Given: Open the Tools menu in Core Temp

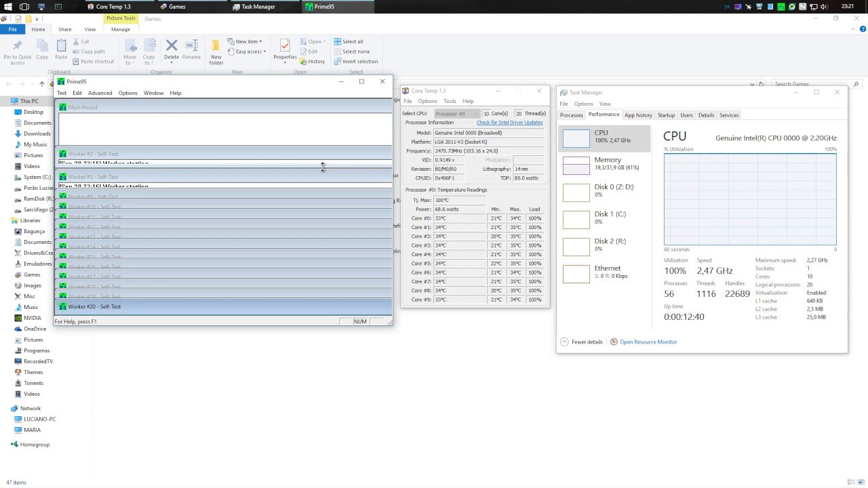Looking at the screenshot, I should point(450,101).
